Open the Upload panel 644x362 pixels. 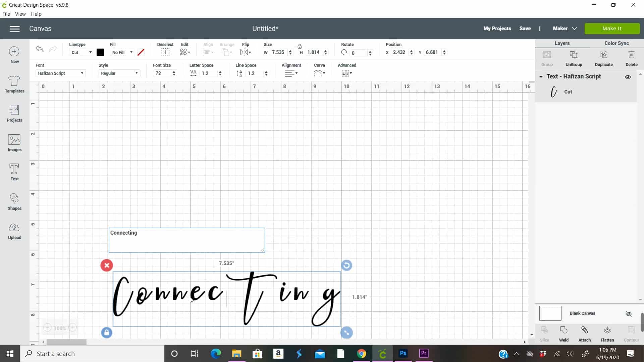point(14,231)
